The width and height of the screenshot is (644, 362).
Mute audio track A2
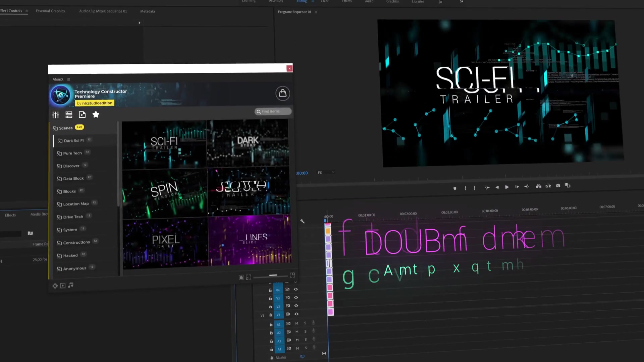[297, 332]
